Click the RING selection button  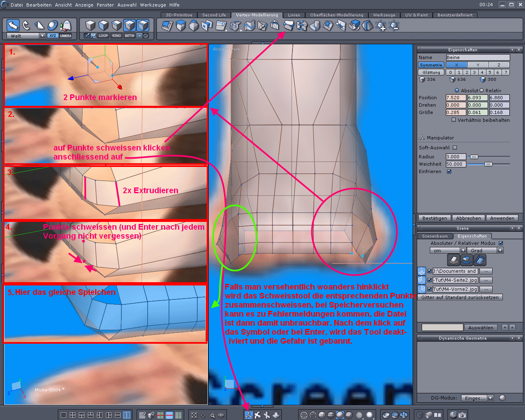click(x=116, y=36)
